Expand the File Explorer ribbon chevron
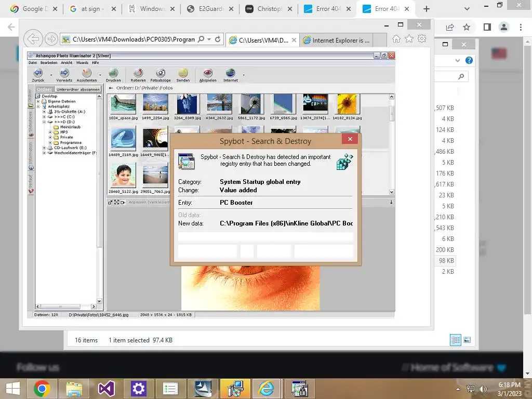 coord(457,60)
